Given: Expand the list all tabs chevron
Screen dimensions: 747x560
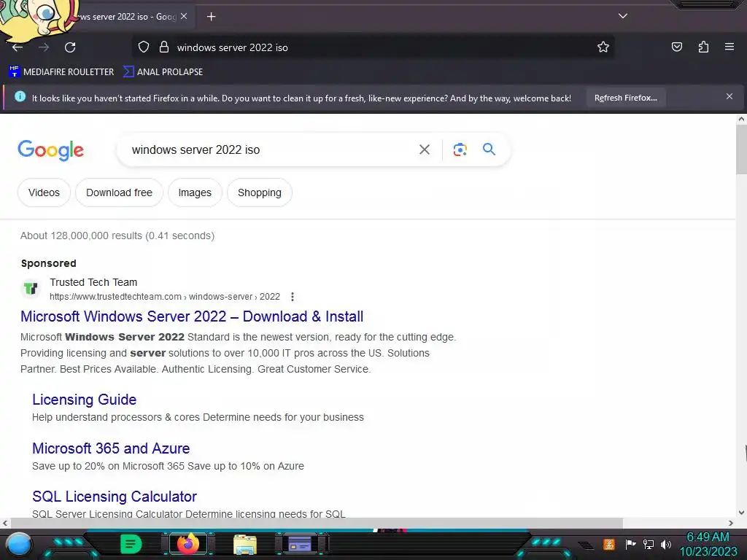Looking at the screenshot, I should [x=623, y=16].
